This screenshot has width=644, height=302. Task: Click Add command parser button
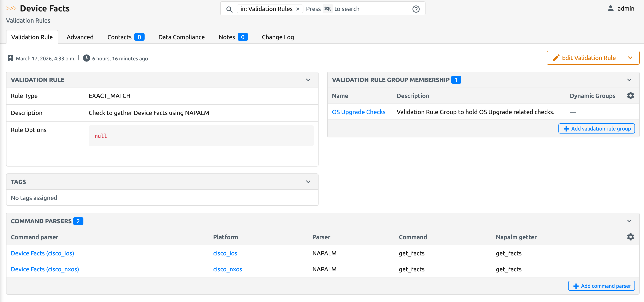click(x=601, y=286)
